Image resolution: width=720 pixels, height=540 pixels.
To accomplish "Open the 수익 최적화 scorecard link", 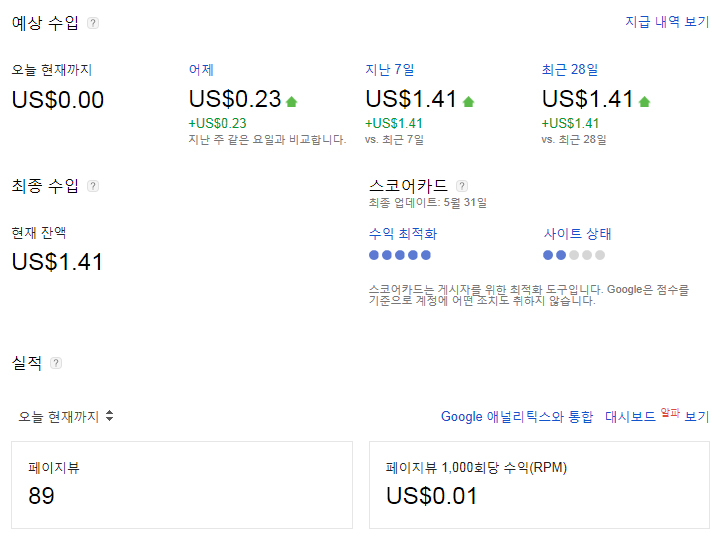I will 403,234.
